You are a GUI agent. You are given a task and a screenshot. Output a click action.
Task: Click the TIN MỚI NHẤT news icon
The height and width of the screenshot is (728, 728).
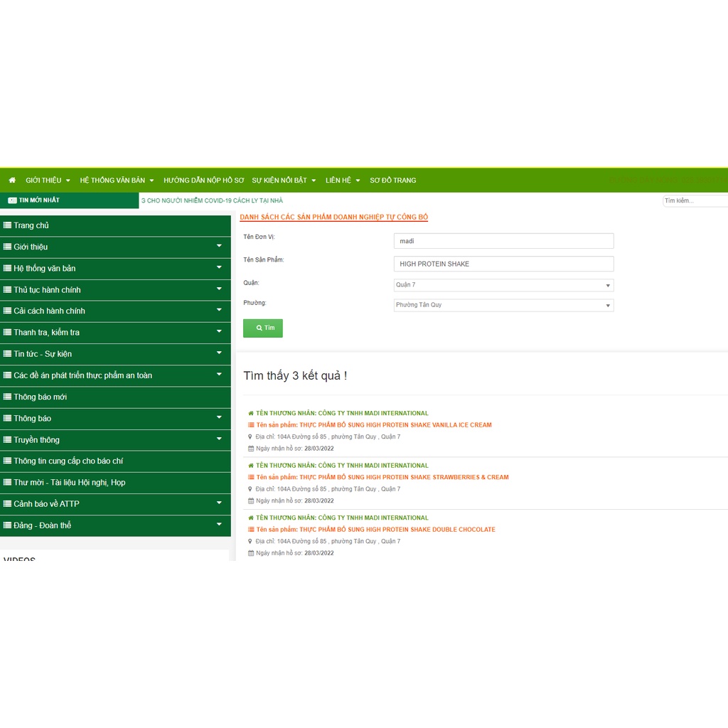pos(12,200)
